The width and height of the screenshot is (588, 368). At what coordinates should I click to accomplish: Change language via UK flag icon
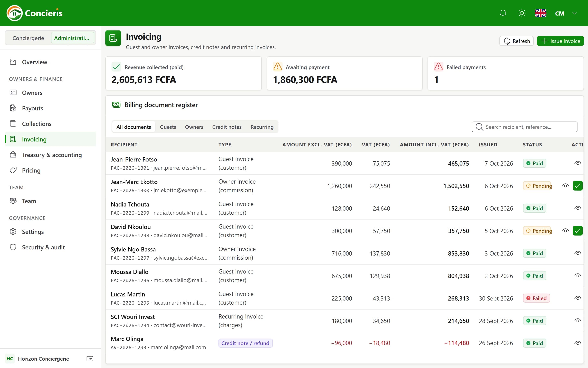click(540, 13)
